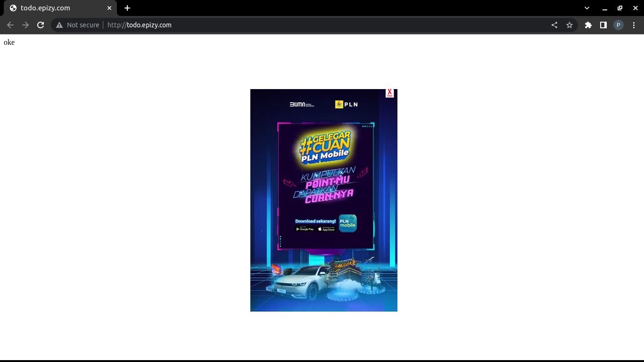
Task: Expand the tab search chevron
Action: 587,8
